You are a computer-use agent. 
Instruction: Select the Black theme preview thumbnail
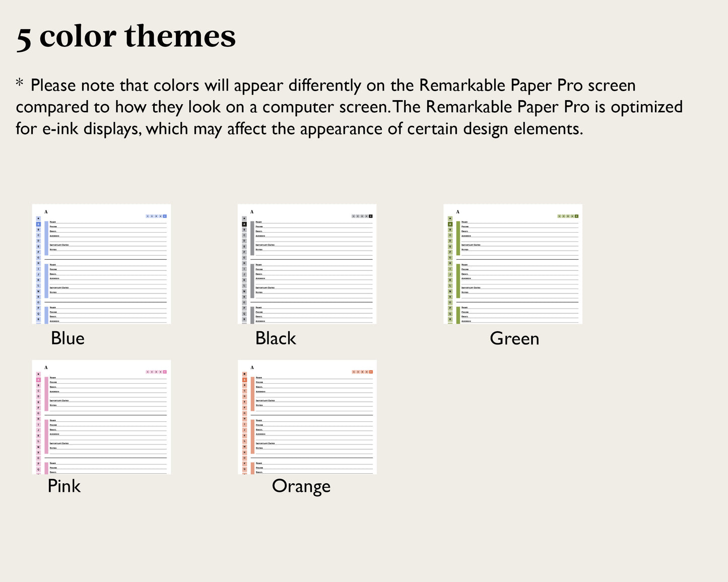tap(307, 264)
